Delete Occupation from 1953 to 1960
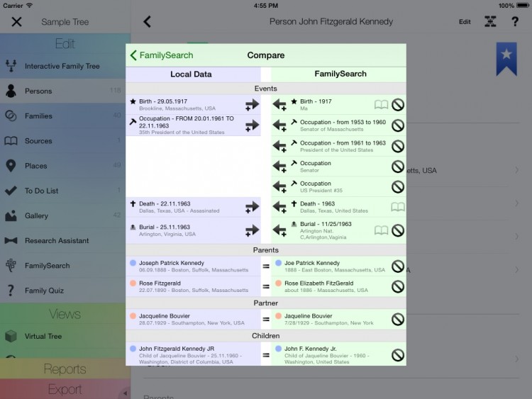This screenshot has height=399, width=532. 398,125
